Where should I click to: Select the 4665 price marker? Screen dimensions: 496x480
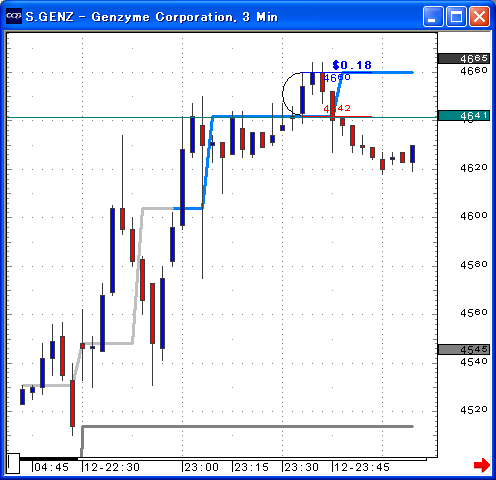(464, 58)
